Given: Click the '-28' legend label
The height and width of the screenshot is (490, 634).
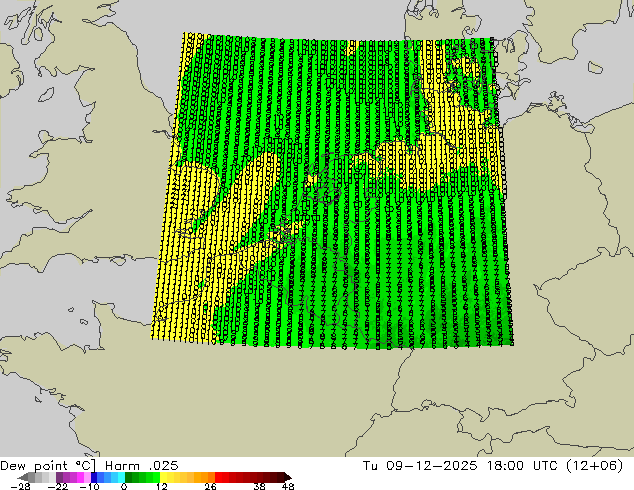Looking at the screenshot, I should [x=20, y=487].
